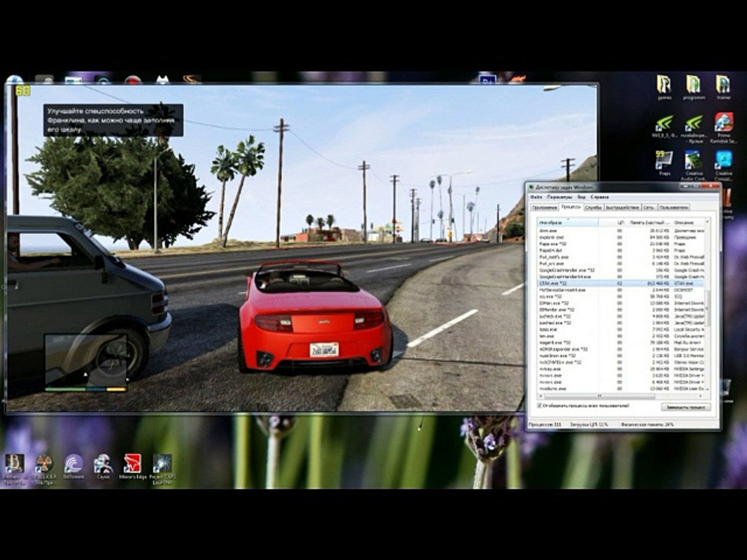Select the HxVDeviceService64.exe process row
Image resolution: width=747 pixels, height=560 pixels.
[621, 290]
